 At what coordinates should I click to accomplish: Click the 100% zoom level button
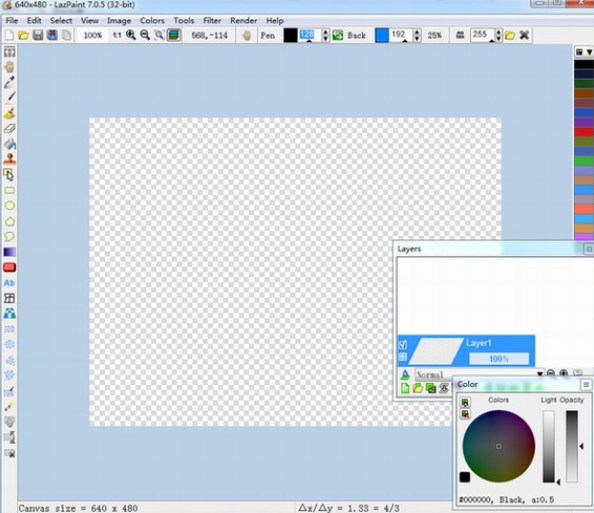click(93, 35)
